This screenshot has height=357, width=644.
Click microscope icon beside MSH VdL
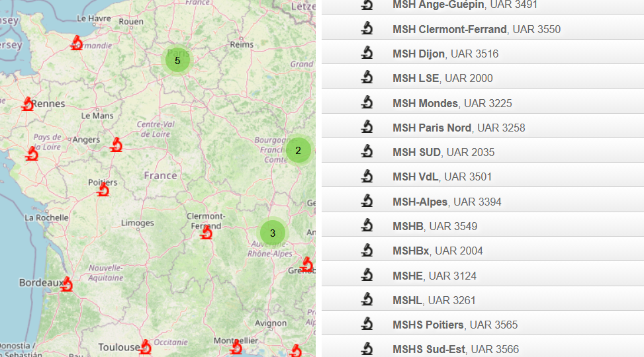point(367,176)
